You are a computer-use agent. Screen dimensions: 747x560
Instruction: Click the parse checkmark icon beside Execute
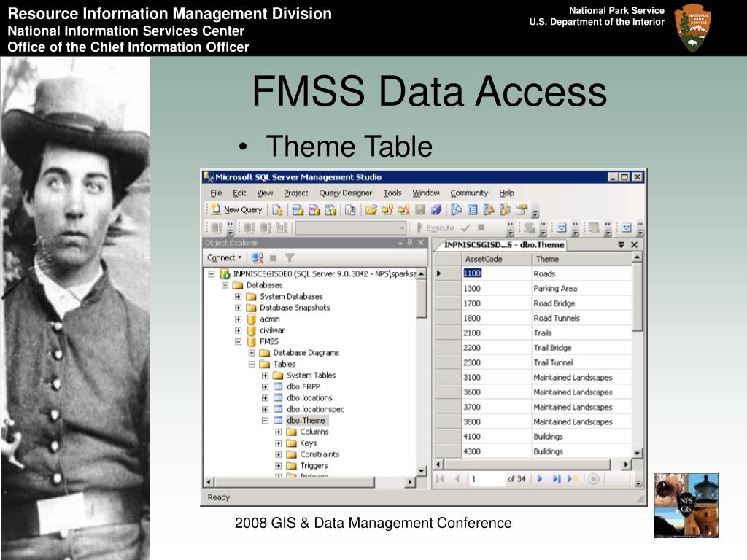(x=465, y=228)
